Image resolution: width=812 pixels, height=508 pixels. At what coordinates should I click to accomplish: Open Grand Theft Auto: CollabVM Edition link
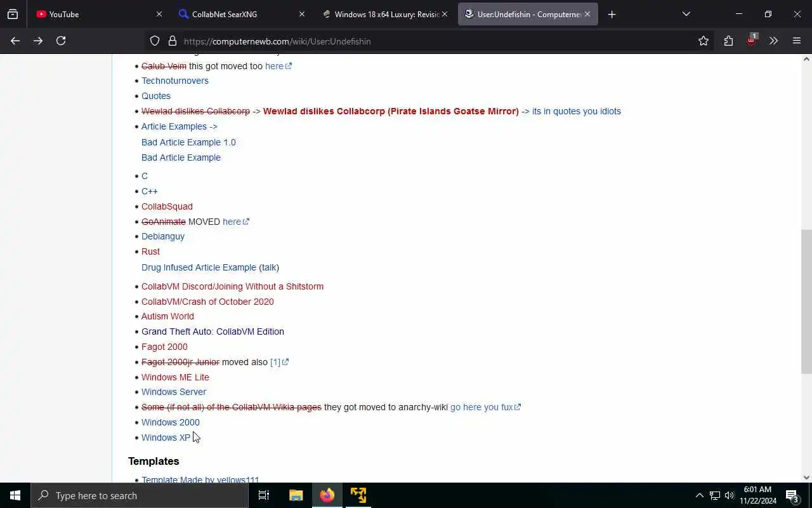pos(213,331)
